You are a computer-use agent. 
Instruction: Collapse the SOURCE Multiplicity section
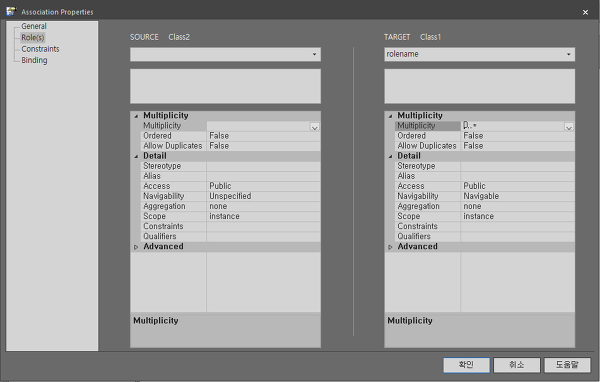point(136,116)
